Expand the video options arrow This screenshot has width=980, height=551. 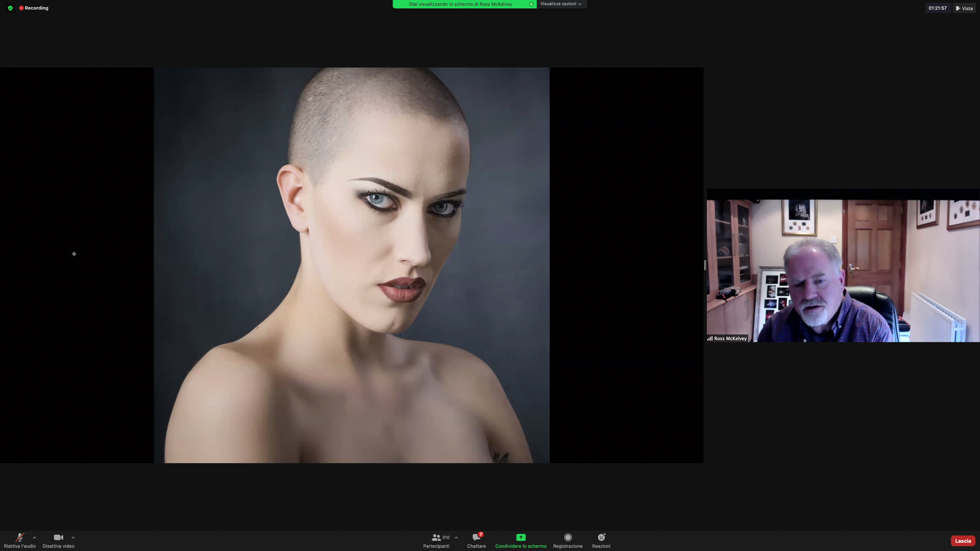coord(73,538)
